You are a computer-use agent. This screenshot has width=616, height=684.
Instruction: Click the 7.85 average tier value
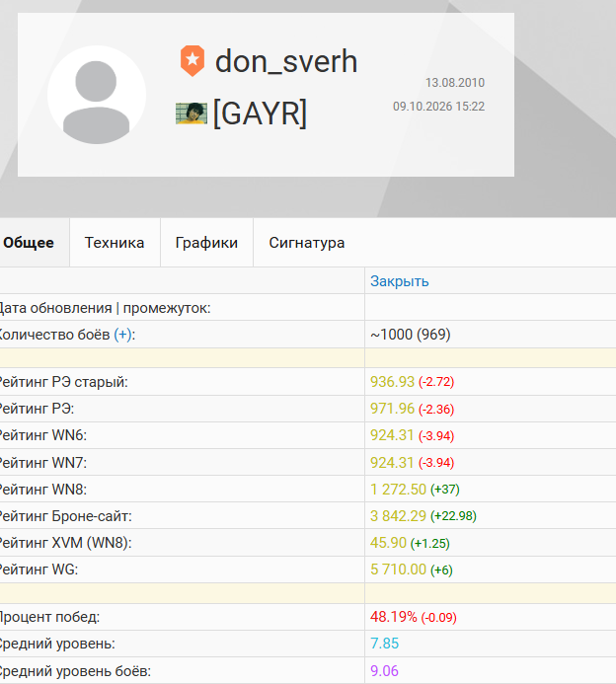384,644
